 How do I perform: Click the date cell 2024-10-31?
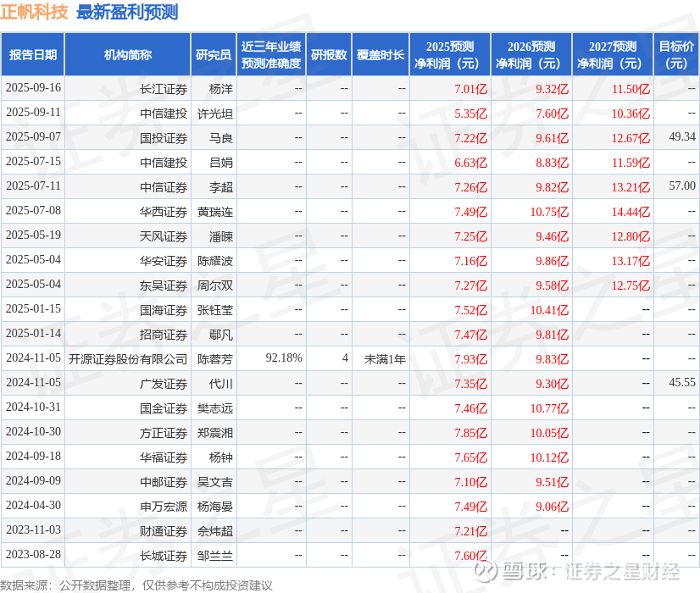click(33, 407)
